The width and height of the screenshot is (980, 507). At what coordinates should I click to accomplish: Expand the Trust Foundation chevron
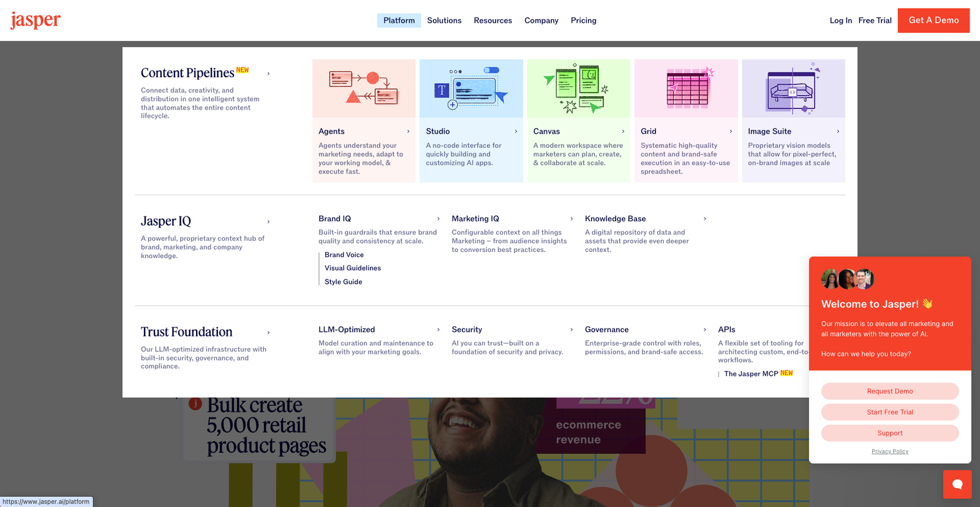coord(268,333)
